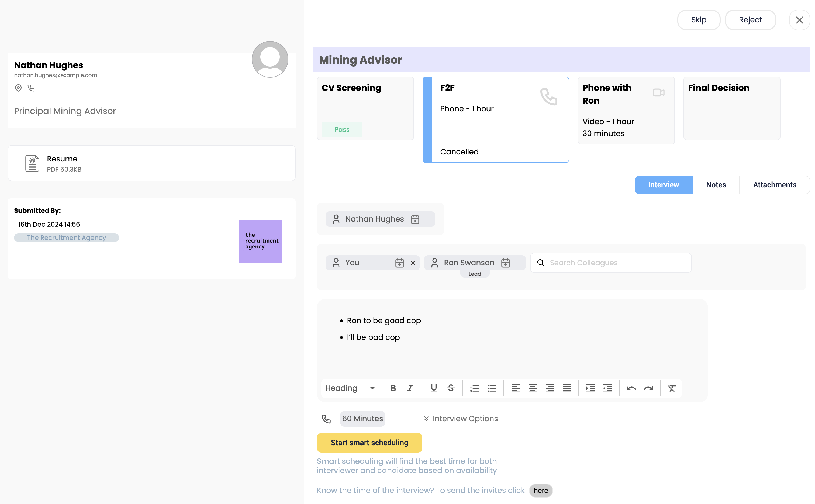Image resolution: width=815 pixels, height=504 pixels.
Task: Click the phone icon on F2F stage card
Action: tap(549, 97)
